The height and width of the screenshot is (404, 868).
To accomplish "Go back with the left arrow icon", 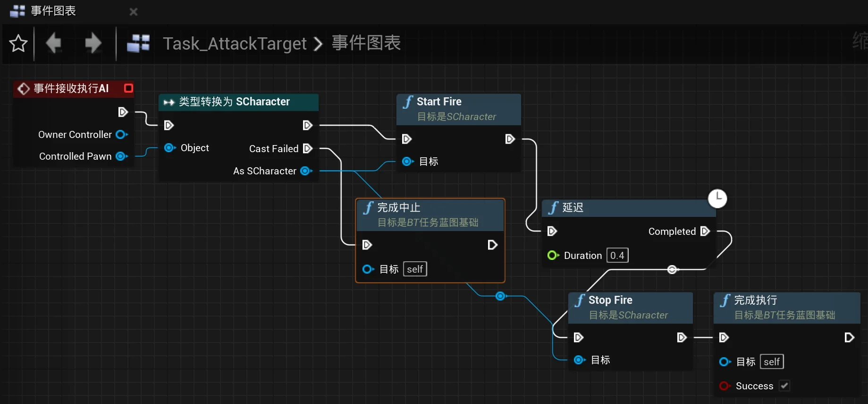I will pyautogui.click(x=54, y=43).
